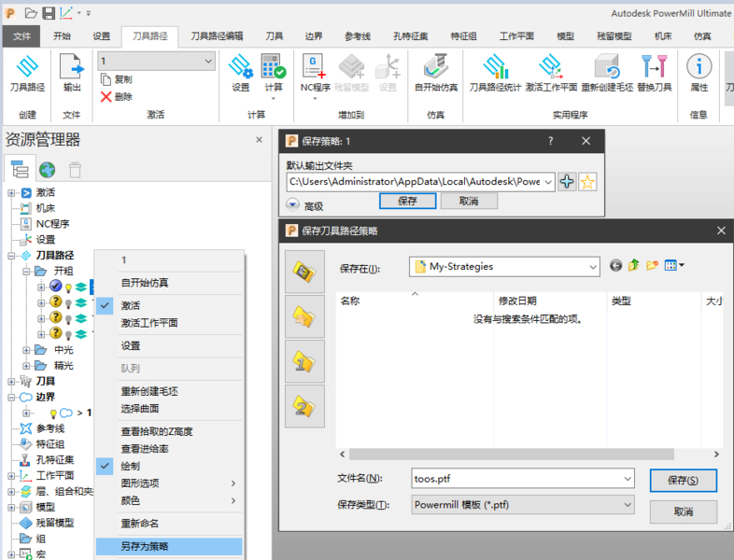Toggle the 绘制 checked context menu item

tap(131, 466)
